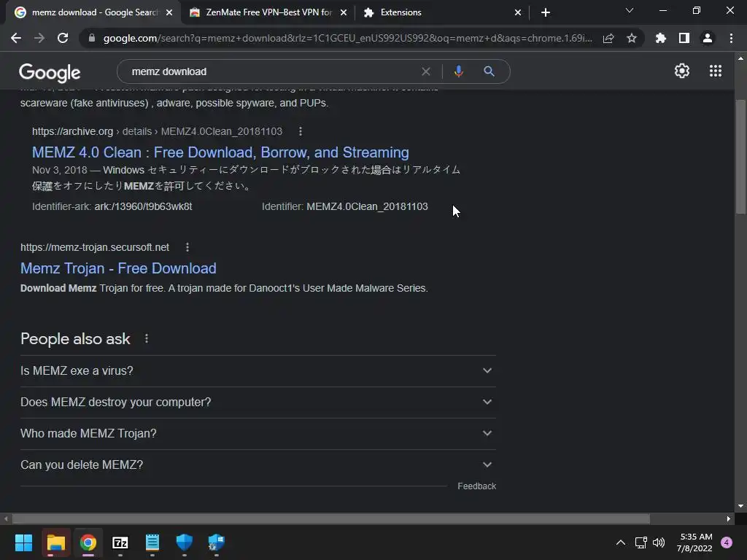The image size is (747, 560).
Task: Open notification center badge
Action: coord(727,542)
